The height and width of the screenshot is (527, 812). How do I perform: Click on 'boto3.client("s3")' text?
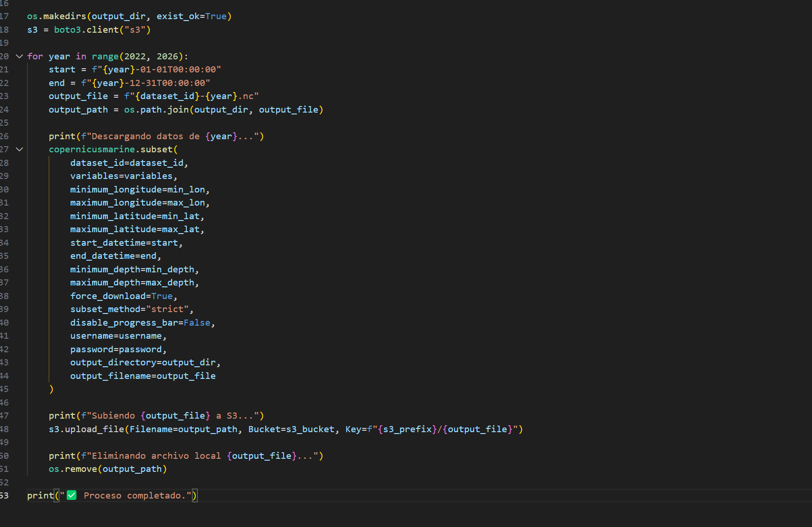point(102,29)
